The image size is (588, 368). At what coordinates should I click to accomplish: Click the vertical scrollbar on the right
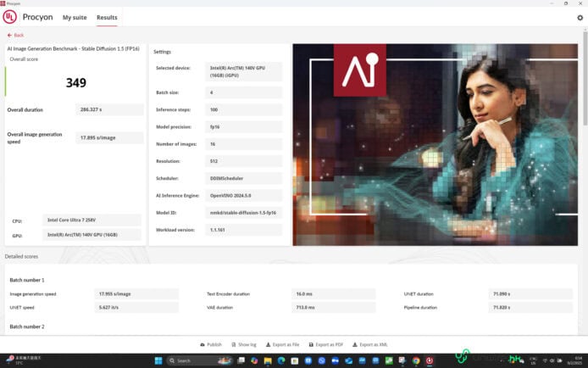click(584, 170)
